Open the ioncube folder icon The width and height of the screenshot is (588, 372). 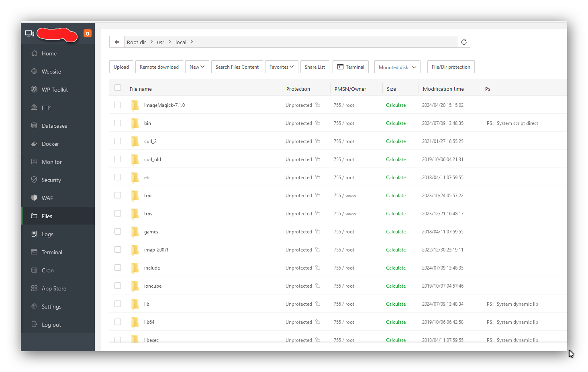click(135, 286)
